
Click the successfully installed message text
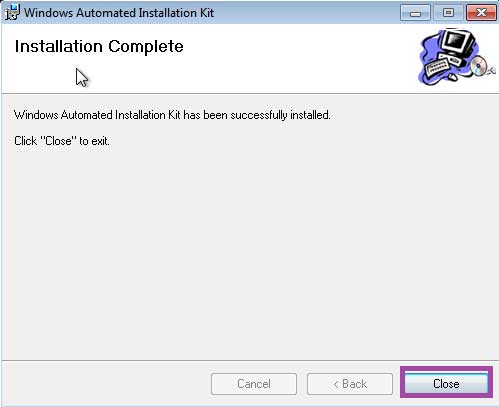(172, 115)
